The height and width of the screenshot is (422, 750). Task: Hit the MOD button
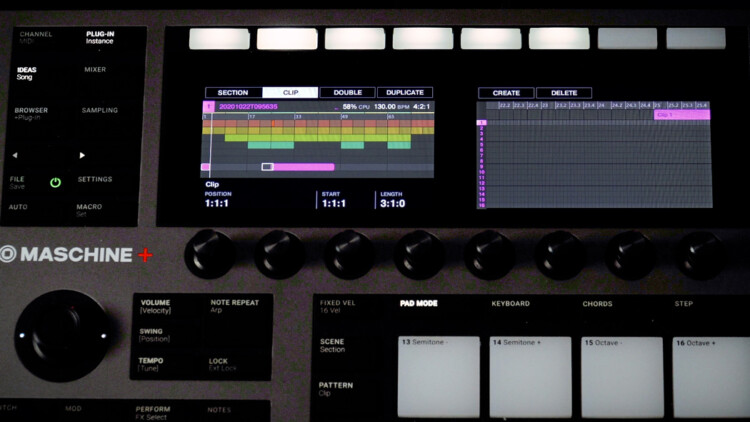[73, 409]
